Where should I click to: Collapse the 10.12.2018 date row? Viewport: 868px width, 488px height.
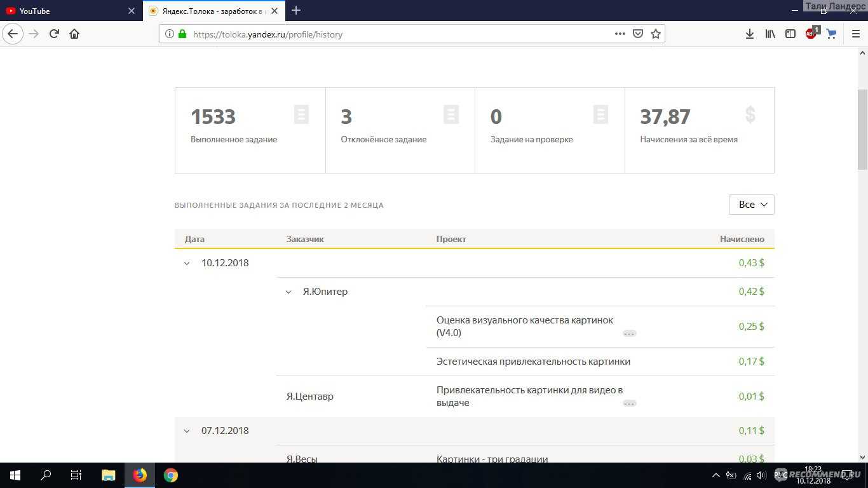tap(187, 263)
